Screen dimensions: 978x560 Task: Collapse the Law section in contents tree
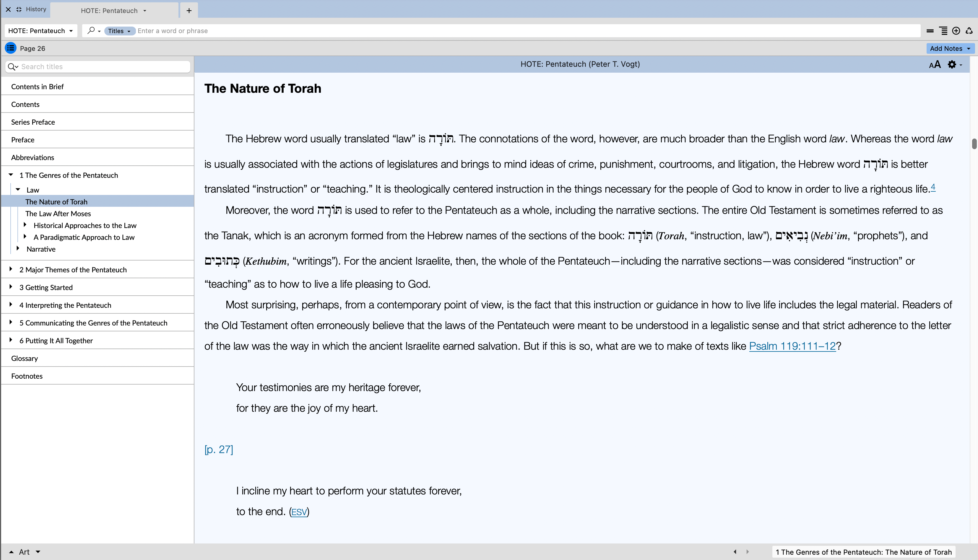[x=18, y=189]
